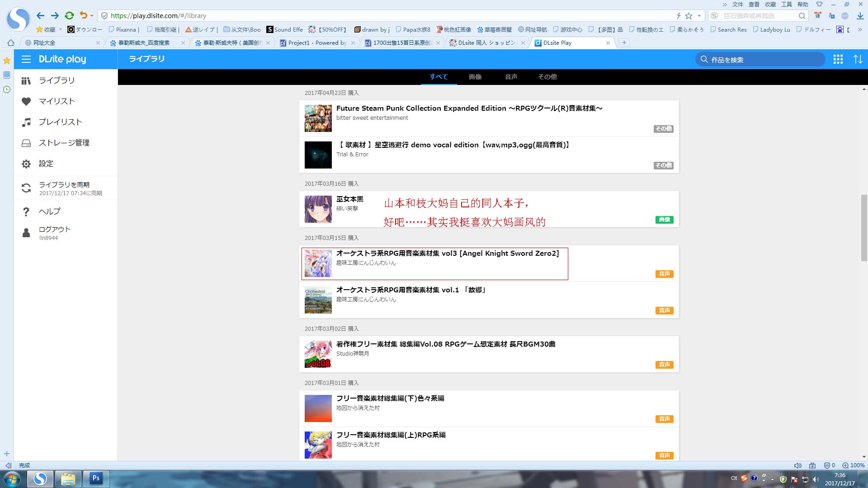Reload page with green refresh icon
The height and width of the screenshot is (488, 868).
click(69, 15)
